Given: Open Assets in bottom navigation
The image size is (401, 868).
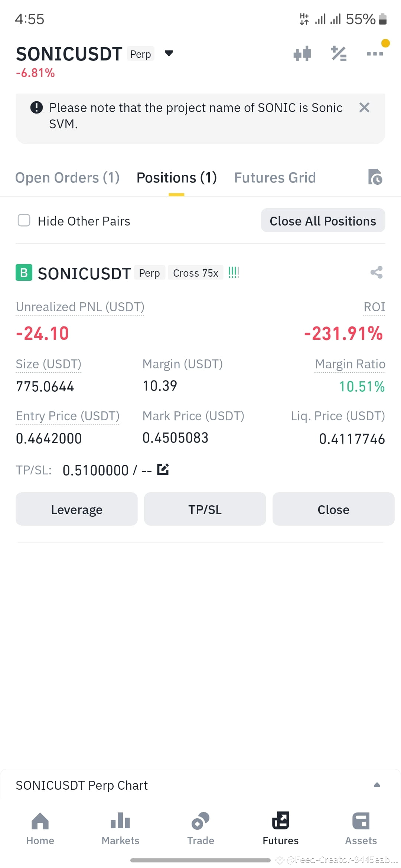Looking at the screenshot, I should pos(361,829).
